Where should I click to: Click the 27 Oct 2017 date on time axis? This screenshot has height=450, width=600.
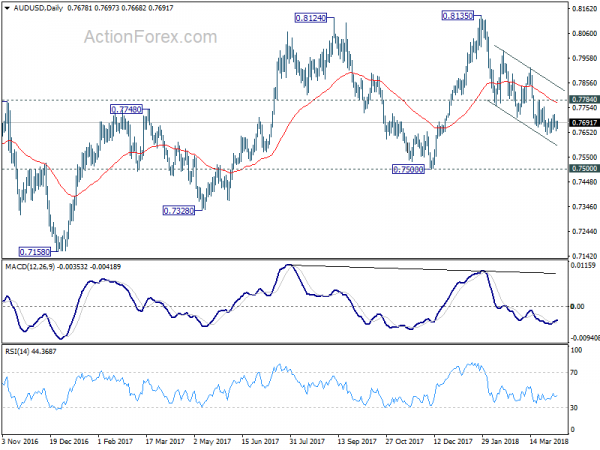[x=404, y=442]
